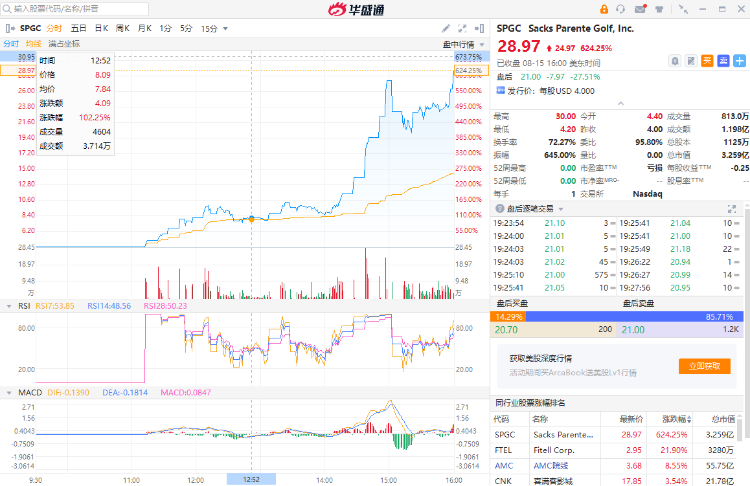Click the 最新价 column header
The width and height of the screenshot is (750, 486).
631,420
